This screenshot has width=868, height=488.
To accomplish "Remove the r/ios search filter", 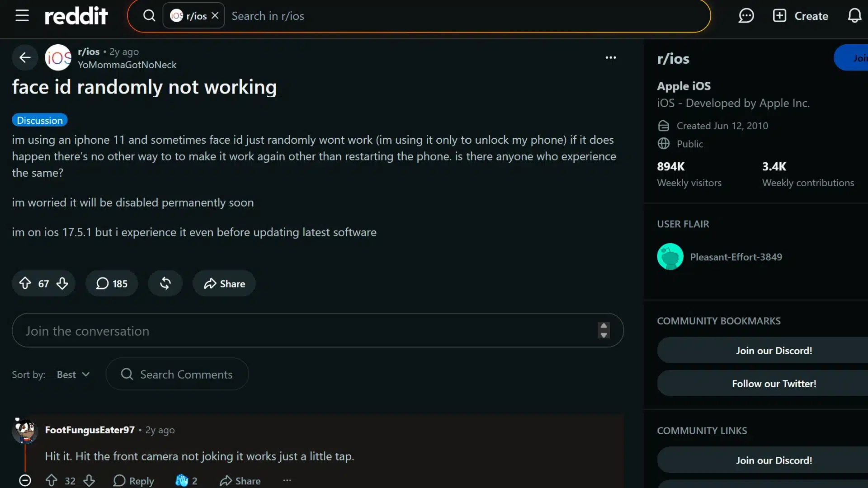I will point(215,15).
